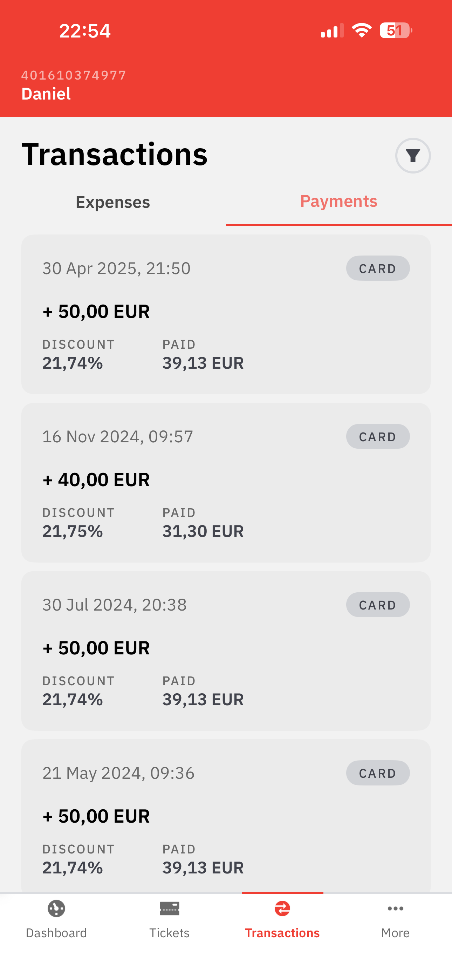Tap the account number 401610374977
The height and width of the screenshot is (980, 452).
74,75
